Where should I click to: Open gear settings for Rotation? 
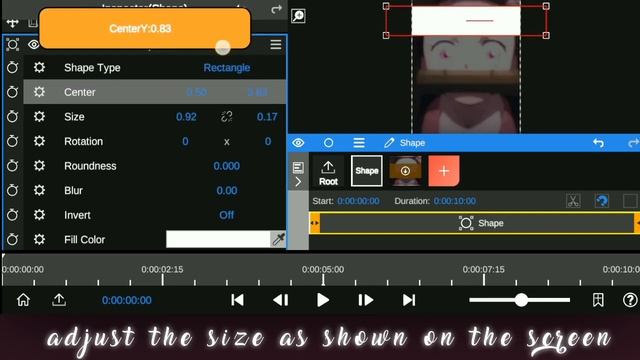point(39,141)
